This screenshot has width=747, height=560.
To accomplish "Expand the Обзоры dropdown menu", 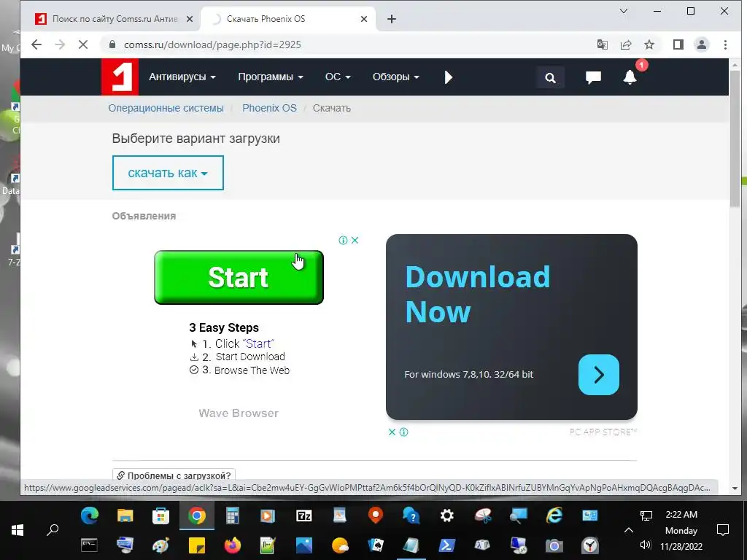I will tap(395, 77).
